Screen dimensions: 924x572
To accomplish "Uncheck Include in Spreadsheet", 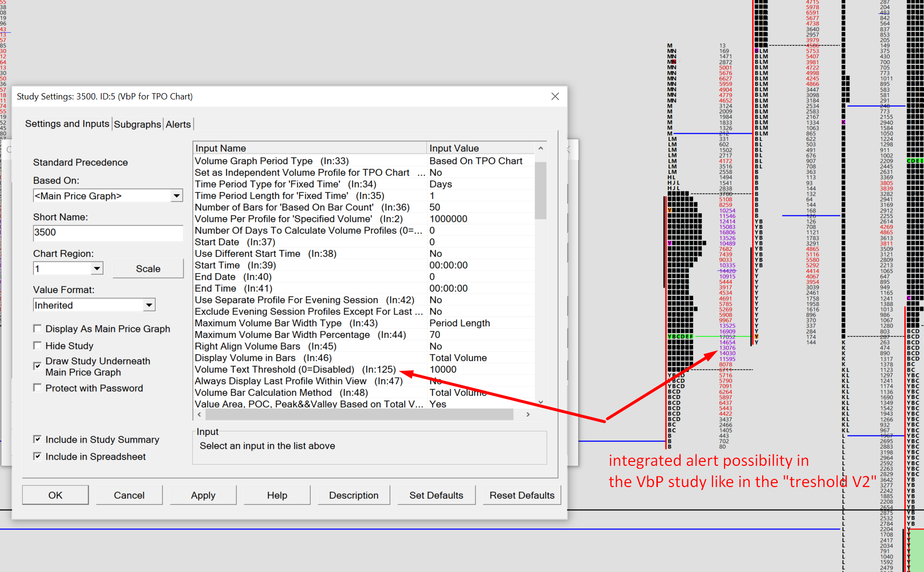I will point(37,456).
